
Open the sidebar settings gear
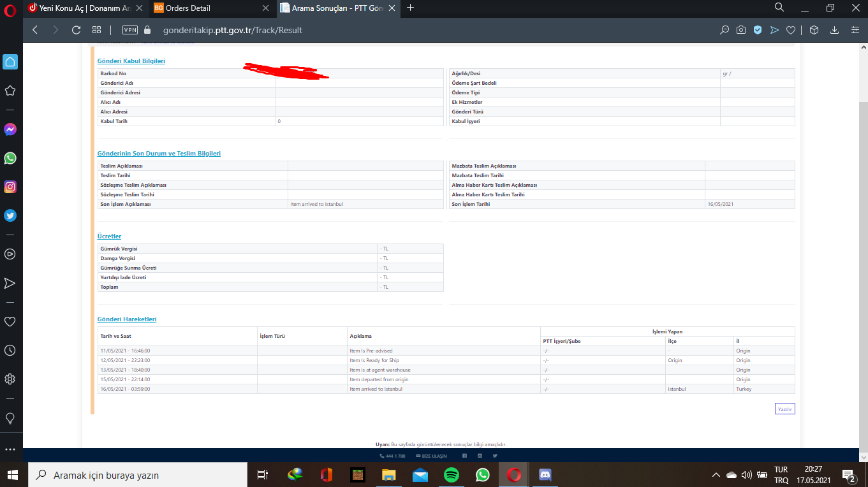point(10,379)
